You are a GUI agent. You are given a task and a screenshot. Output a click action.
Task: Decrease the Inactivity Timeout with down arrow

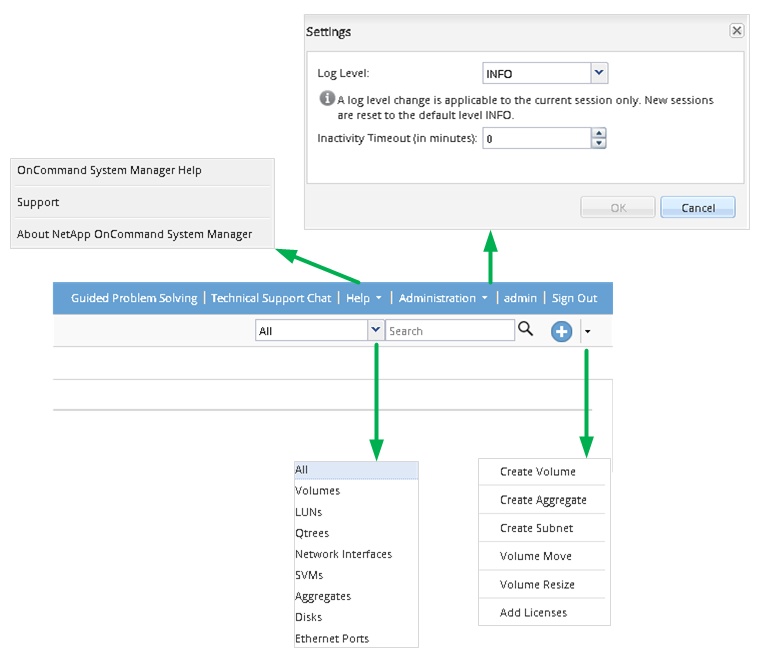[599, 143]
